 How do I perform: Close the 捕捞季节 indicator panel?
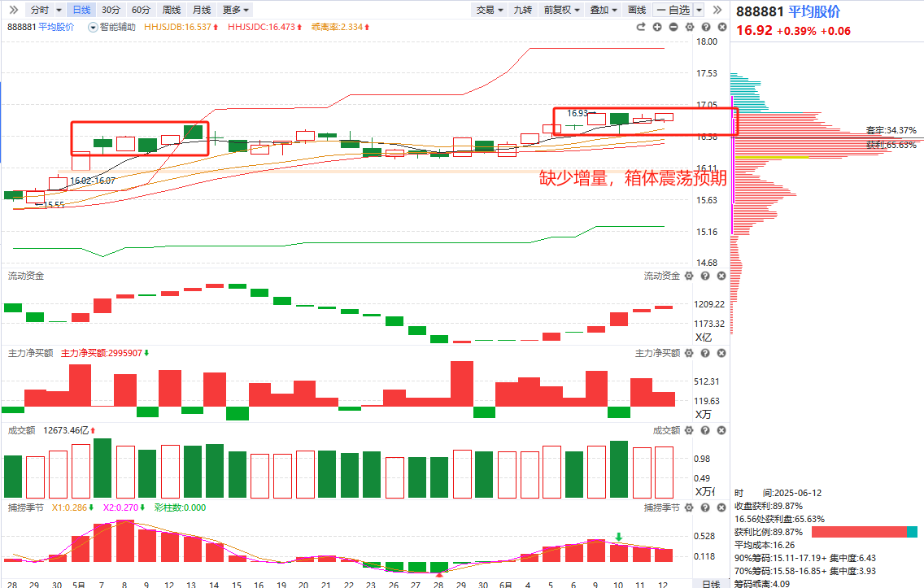pos(721,507)
